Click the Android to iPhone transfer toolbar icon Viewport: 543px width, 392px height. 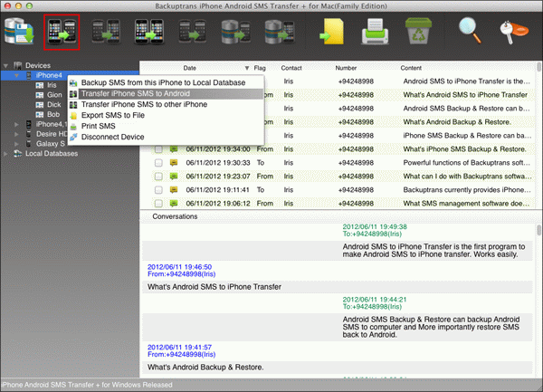click(106, 32)
